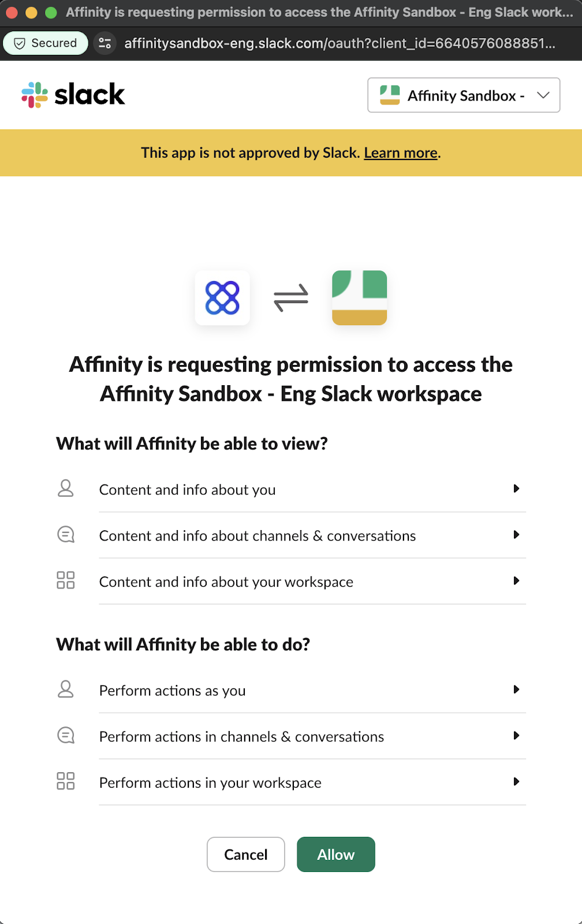Viewport: 582px width, 924px height.
Task: Open the 'Learn more' link in the banner
Action: point(400,152)
